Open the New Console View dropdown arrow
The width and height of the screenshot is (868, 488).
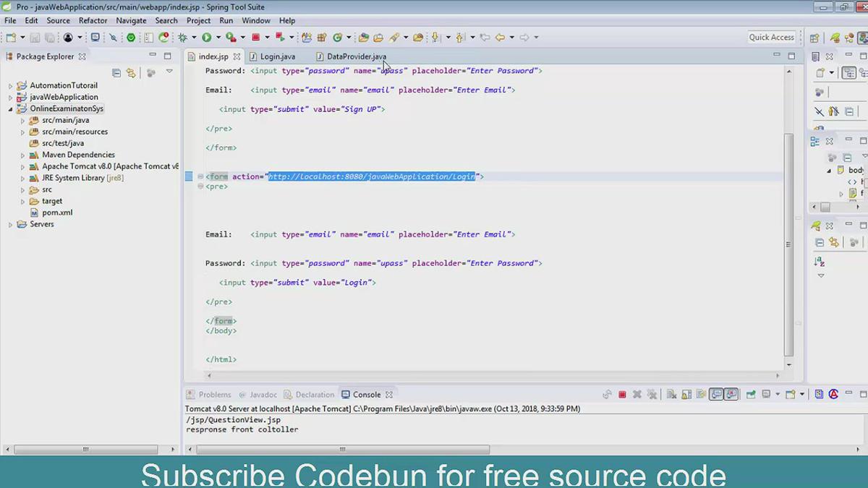coord(801,395)
